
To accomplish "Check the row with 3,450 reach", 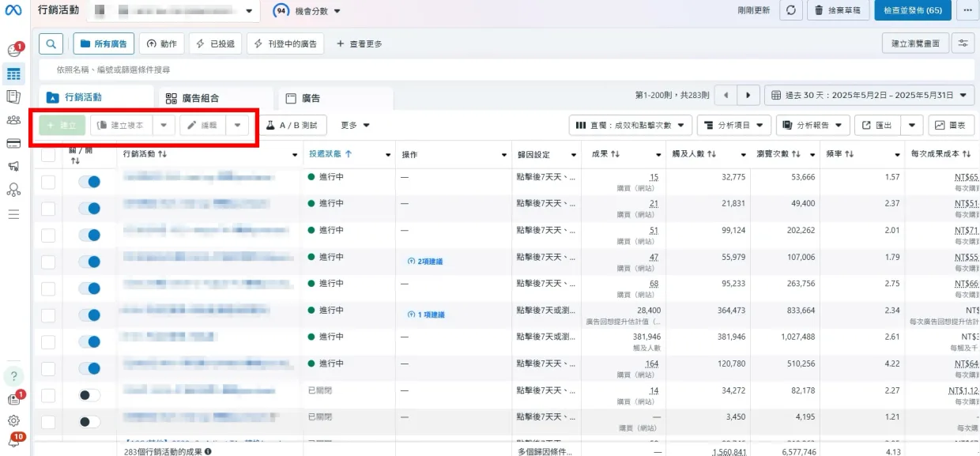I will [48, 422].
